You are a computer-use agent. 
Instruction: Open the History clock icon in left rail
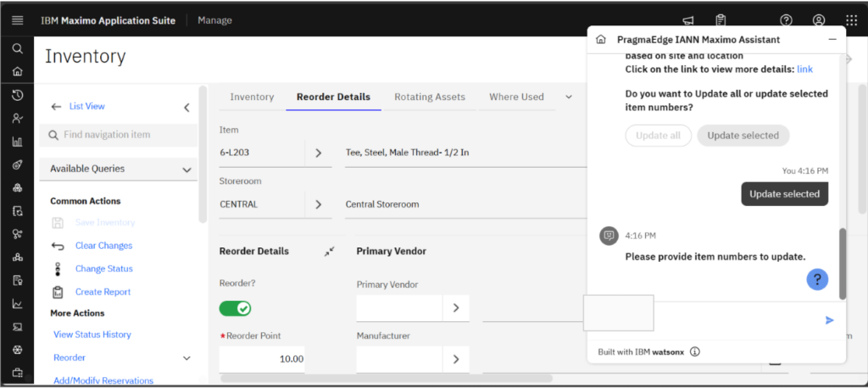tap(17, 95)
